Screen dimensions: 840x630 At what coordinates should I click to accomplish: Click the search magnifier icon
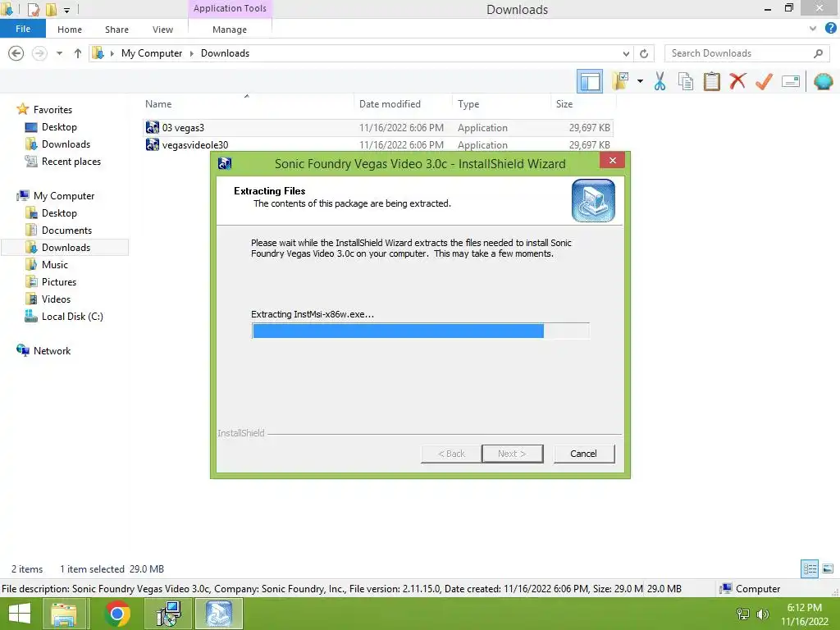click(818, 53)
